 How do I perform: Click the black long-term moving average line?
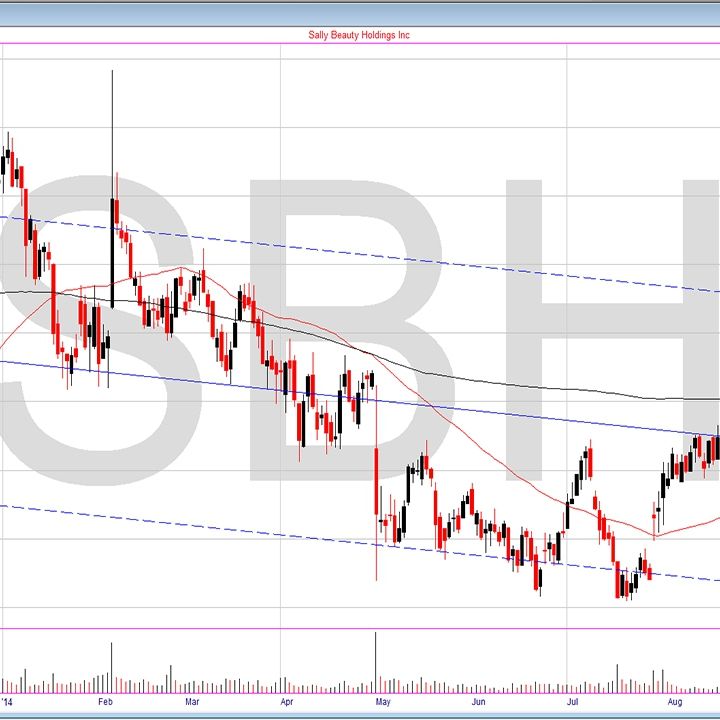(x=500, y=384)
